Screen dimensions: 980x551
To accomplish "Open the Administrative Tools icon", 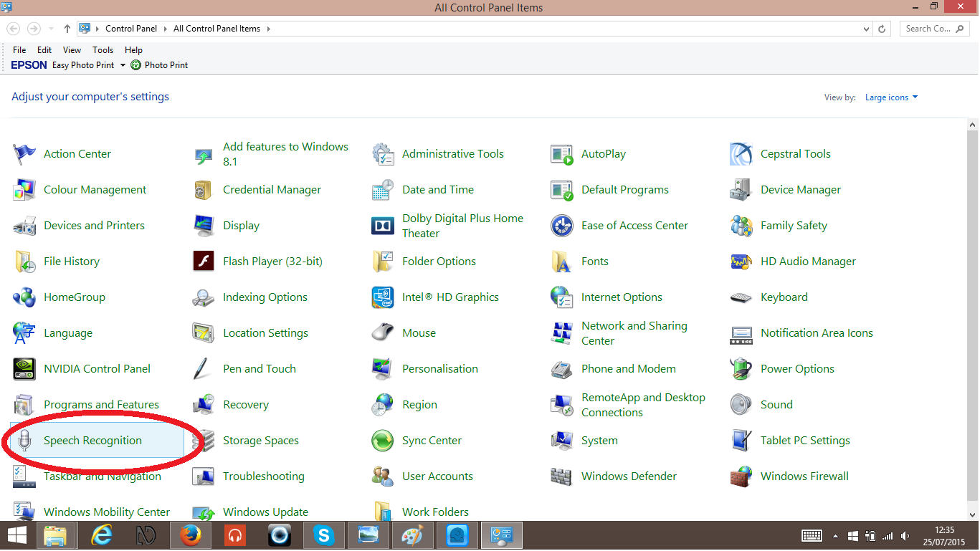I will coord(383,154).
